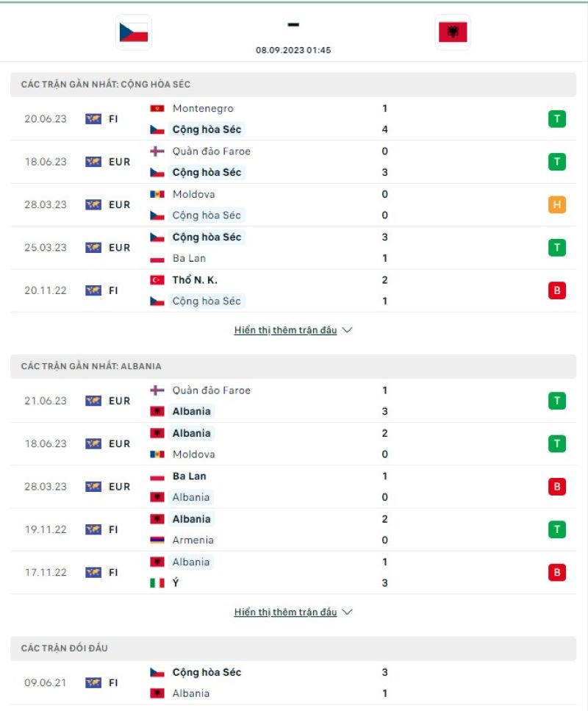Image resolution: width=588 pixels, height=711 pixels.
Task: Click the Thổ N. K. flag icon
Action: [159, 279]
